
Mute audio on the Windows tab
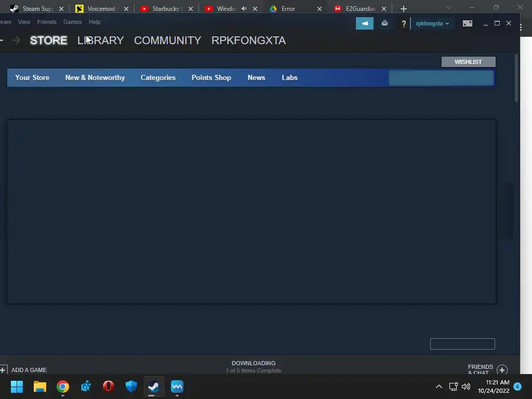[x=244, y=8]
